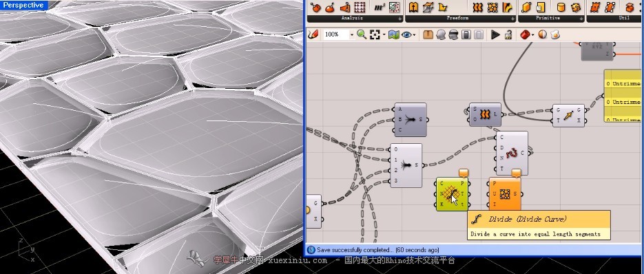Expand the Analysis panel plus button
The image size is (644, 274).
399,19
